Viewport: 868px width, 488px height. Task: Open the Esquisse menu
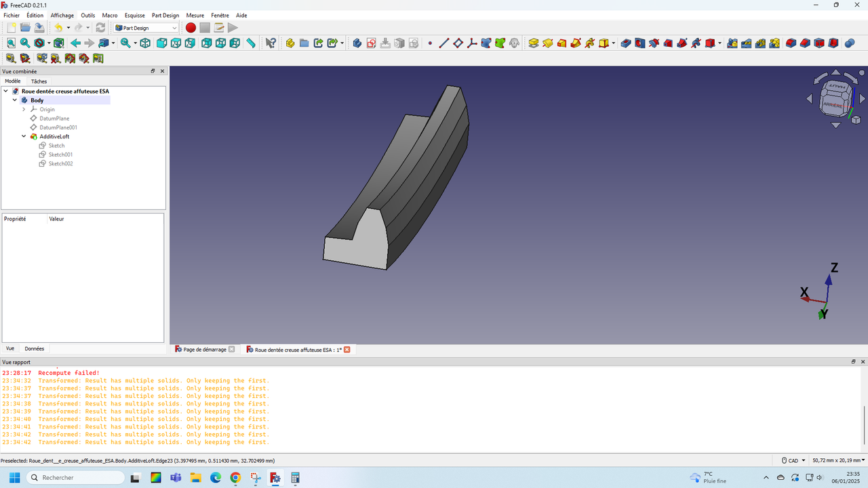(134, 15)
